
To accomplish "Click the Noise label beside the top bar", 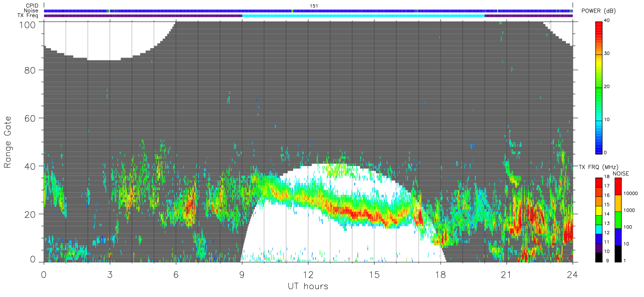I will click(x=30, y=10).
